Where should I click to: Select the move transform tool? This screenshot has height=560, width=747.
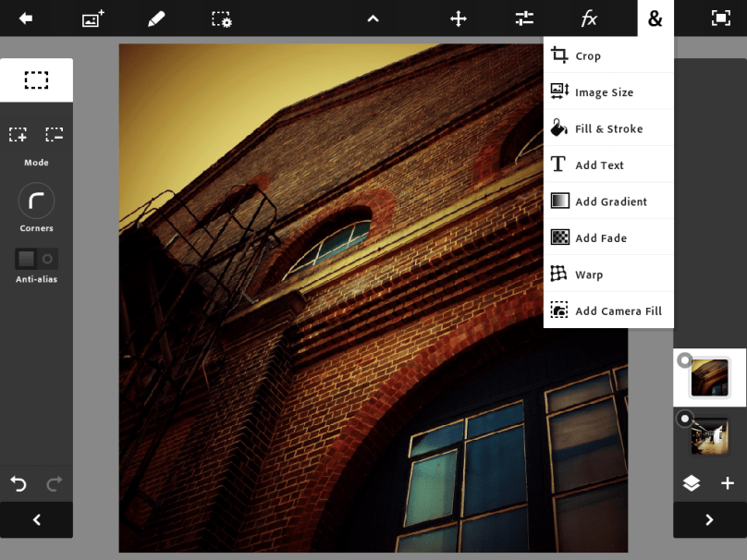(x=459, y=18)
